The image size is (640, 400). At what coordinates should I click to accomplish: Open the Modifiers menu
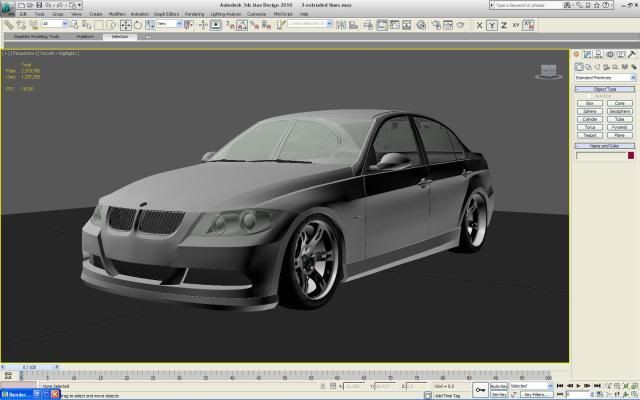pyautogui.click(x=117, y=14)
